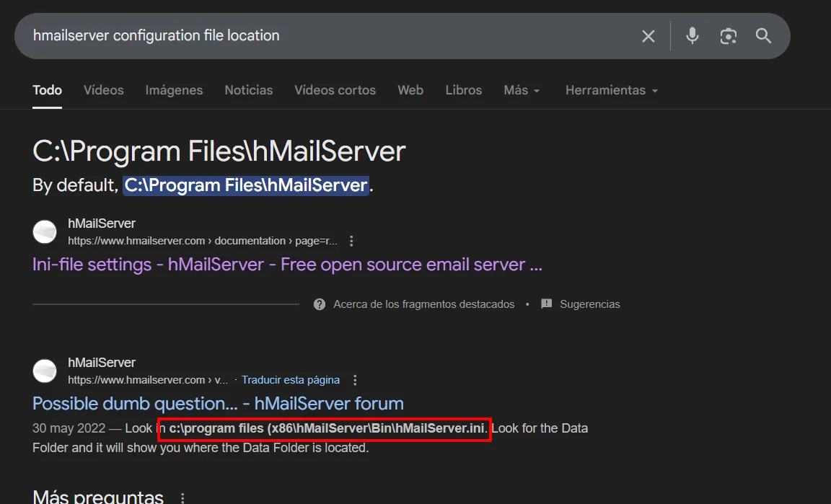This screenshot has height=504, width=831.
Task: Click Acerca de los fragmentos destacados
Action: pos(423,304)
